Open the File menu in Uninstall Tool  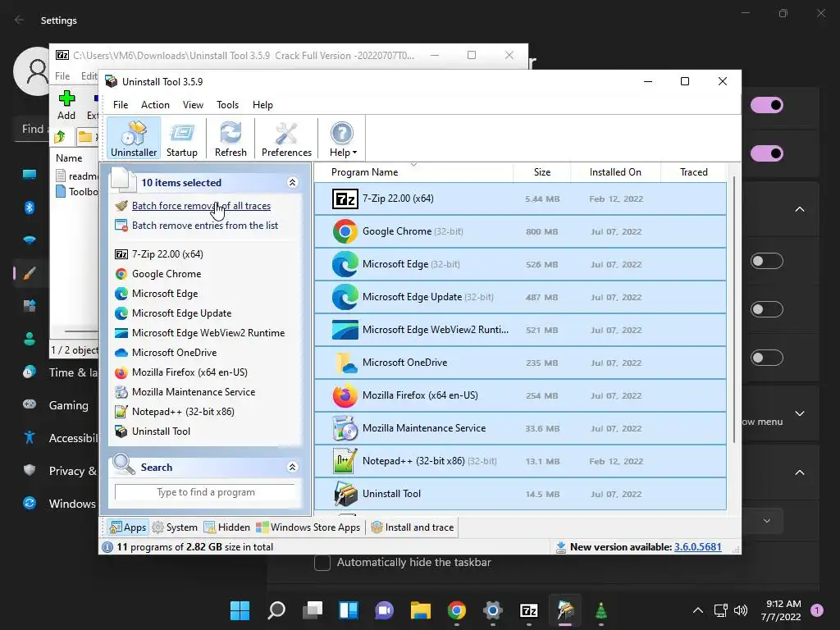click(x=121, y=105)
